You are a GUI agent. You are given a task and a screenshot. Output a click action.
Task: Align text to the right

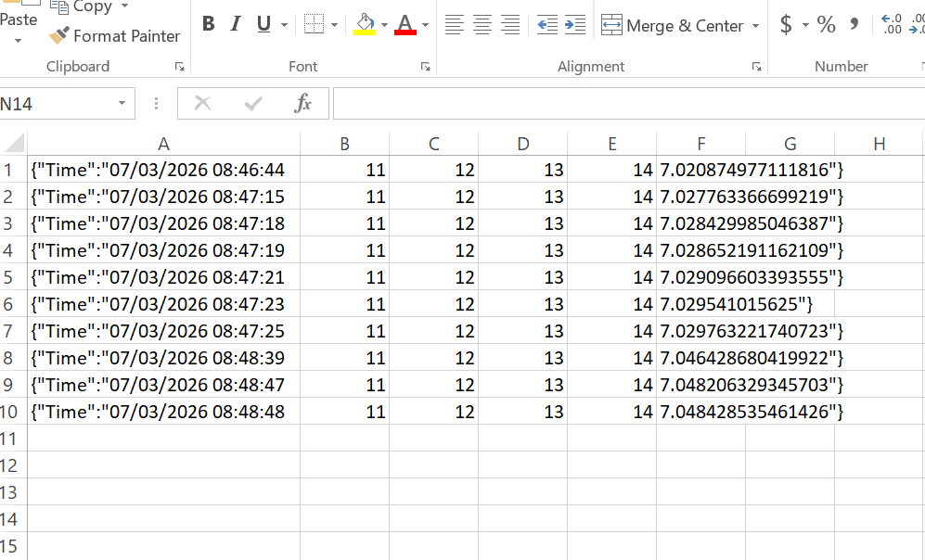point(510,25)
